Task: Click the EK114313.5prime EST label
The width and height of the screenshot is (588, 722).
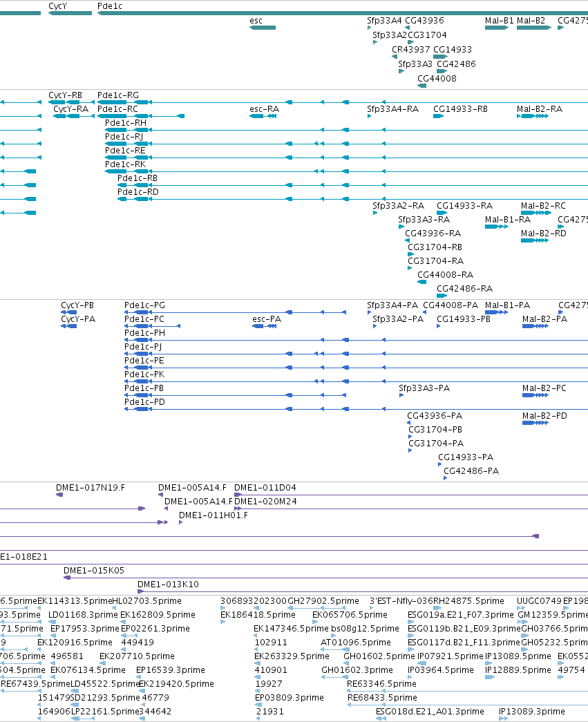Action: coord(75,601)
